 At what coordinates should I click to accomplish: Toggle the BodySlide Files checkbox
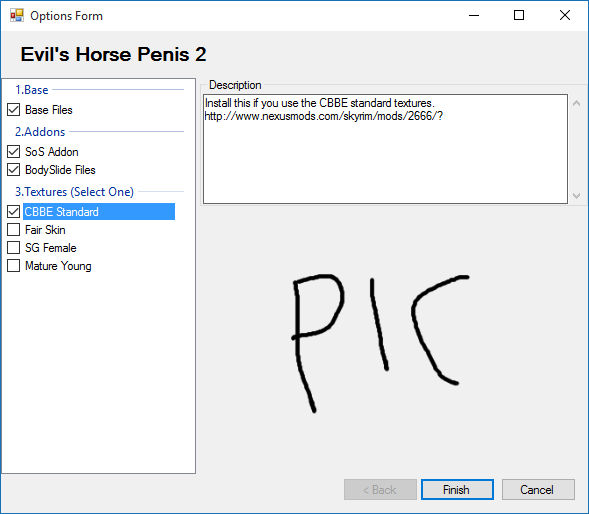pos(14,170)
